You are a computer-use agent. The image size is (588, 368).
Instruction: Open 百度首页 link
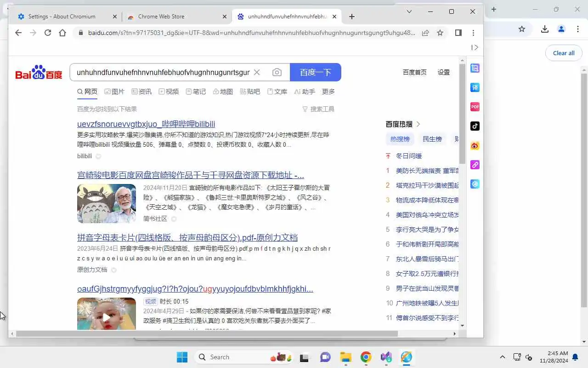tap(414, 72)
